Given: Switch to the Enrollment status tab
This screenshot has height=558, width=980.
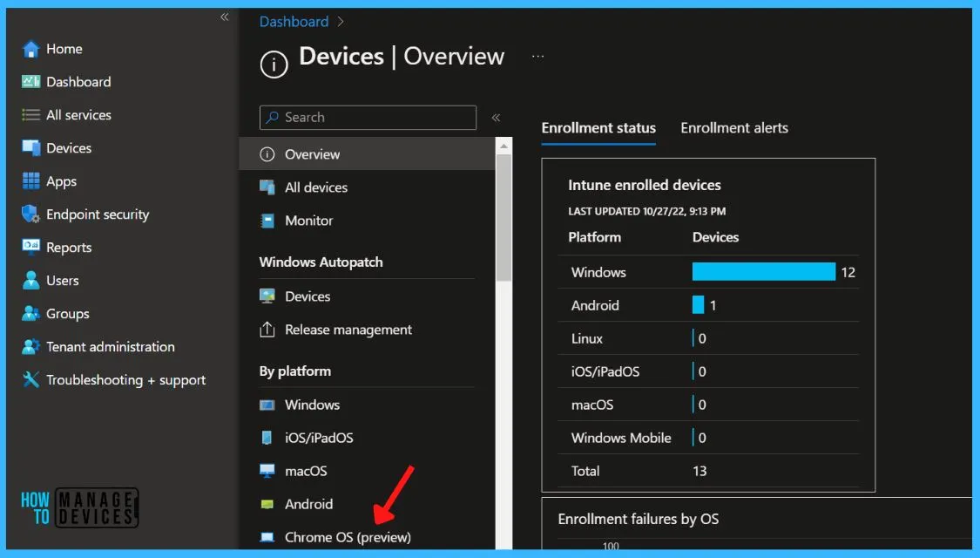Looking at the screenshot, I should 598,128.
